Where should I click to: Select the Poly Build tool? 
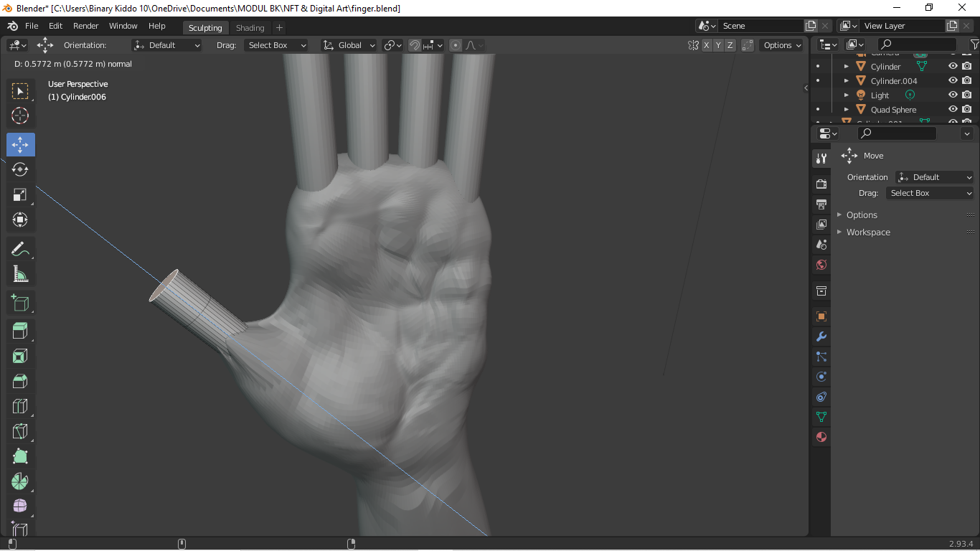coord(20,456)
